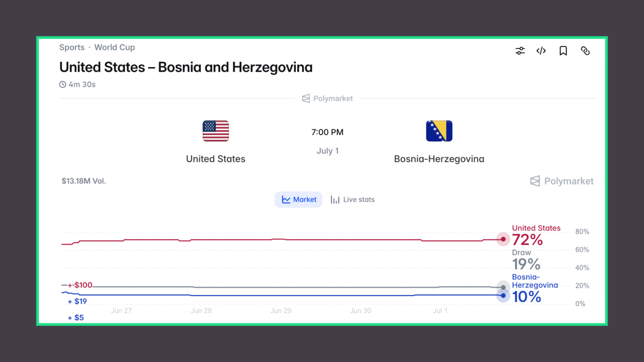Click the $13.18M Vol. label
The image size is (644, 362).
tap(84, 181)
